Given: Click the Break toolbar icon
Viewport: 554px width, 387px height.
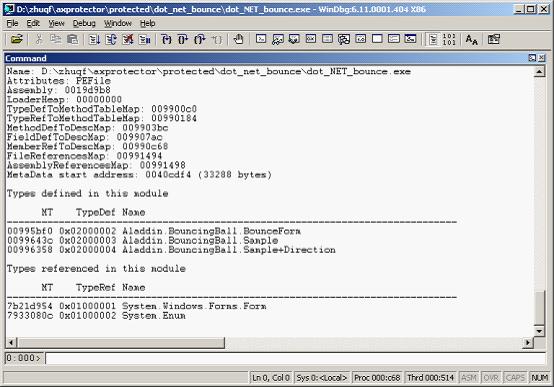Looking at the screenshot, I should click(x=145, y=39).
